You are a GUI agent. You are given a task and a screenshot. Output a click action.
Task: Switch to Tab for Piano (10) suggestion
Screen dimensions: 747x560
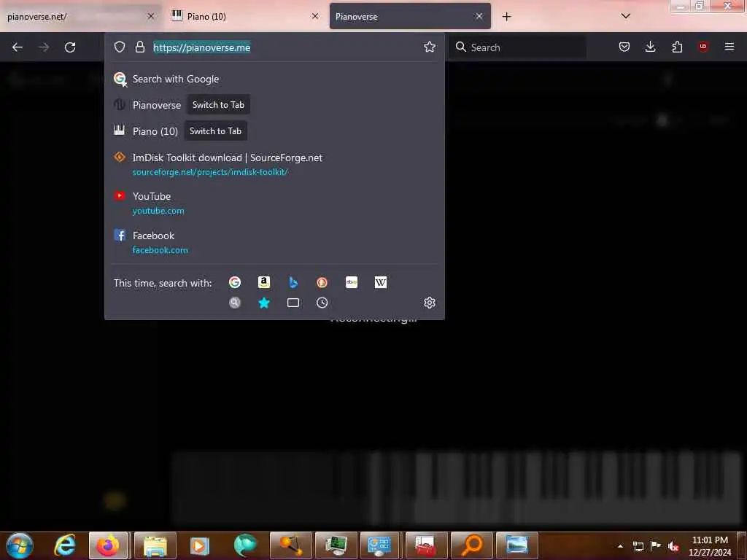coord(215,131)
